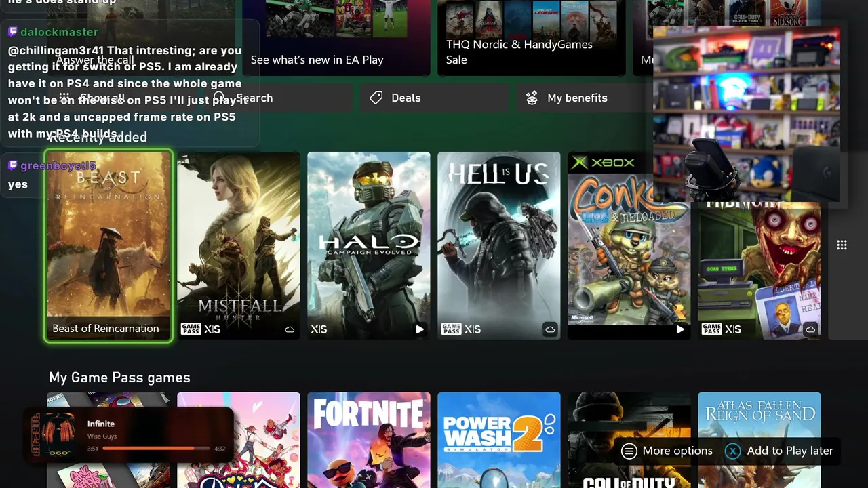Click the Search magnifier icon
The image size is (868, 488).
pyautogui.click(x=218, y=98)
